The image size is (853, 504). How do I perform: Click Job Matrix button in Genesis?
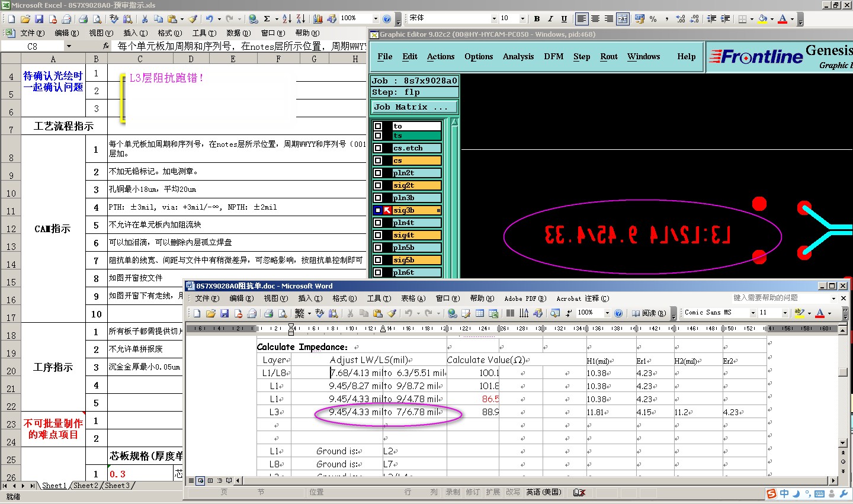coord(415,107)
